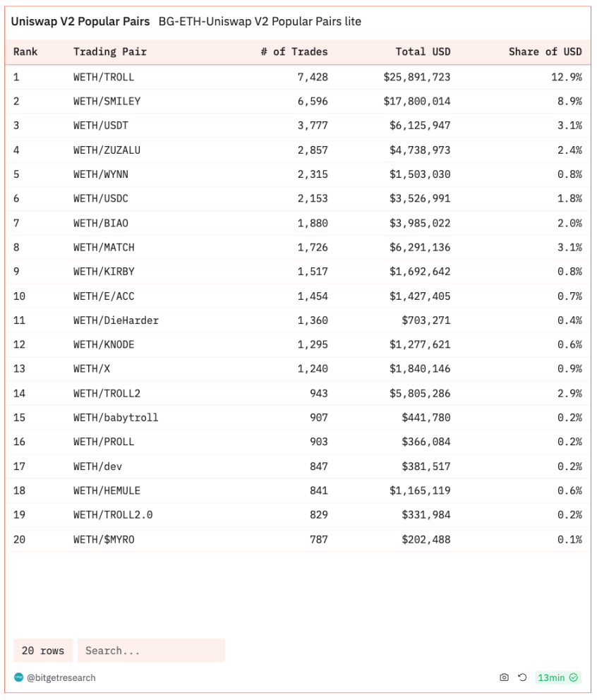Open the Uniswap V2 Popular Pairs title
597x700 pixels.
[x=80, y=21]
